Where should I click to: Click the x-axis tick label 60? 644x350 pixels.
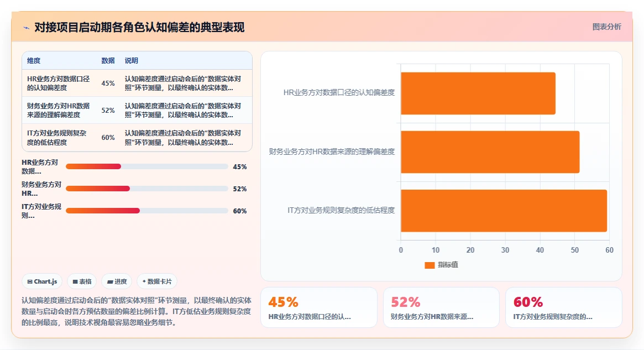click(x=610, y=250)
